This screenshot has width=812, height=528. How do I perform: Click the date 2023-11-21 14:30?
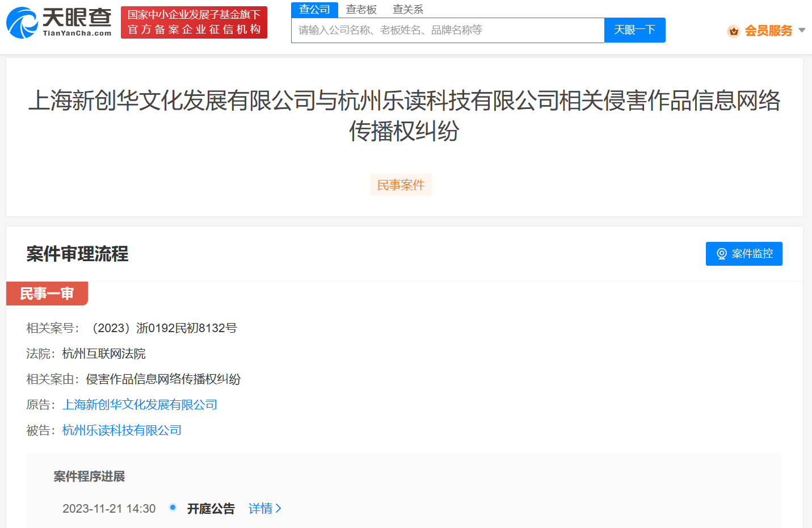(x=109, y=509)
